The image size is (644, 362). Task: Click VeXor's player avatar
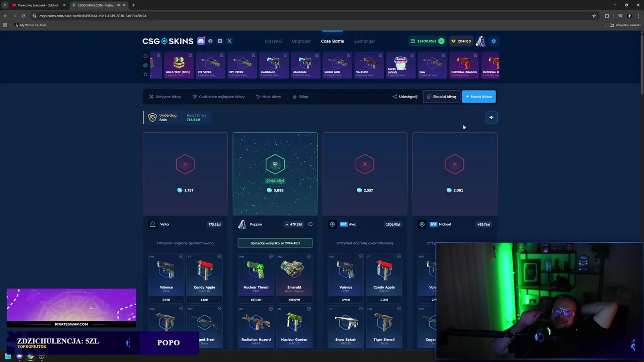[153, 224]
